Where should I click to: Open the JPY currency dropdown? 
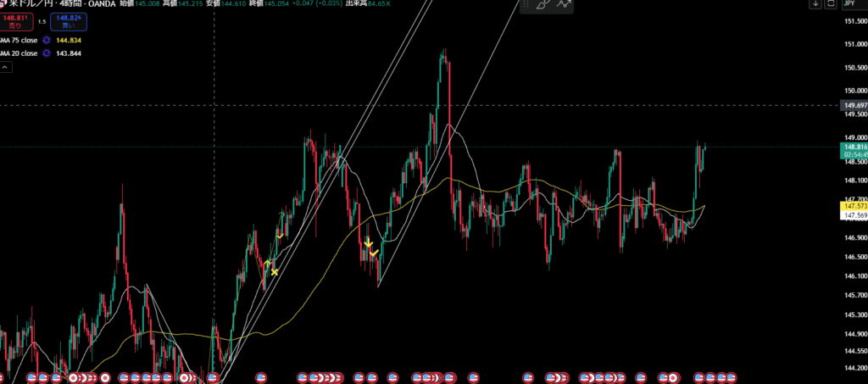(850, 5)
